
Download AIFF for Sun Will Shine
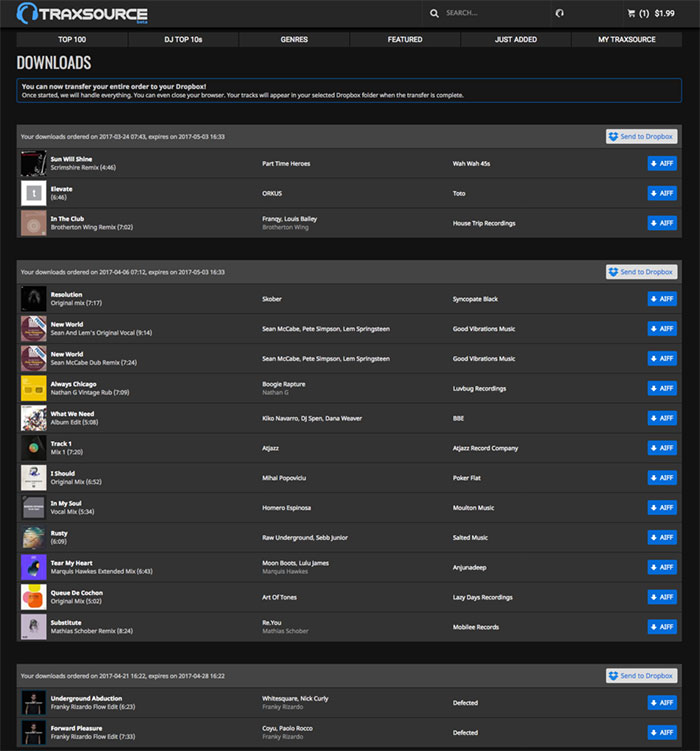point(662,164)
